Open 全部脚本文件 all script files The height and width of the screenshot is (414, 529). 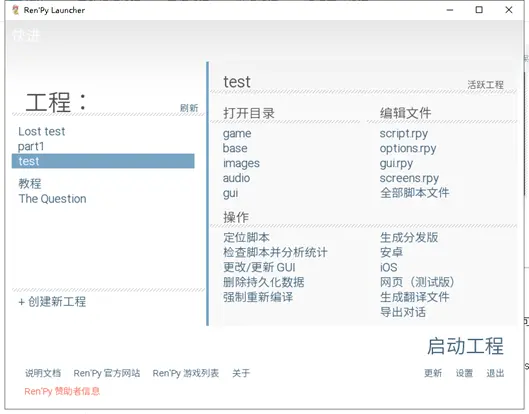point(415,193)
